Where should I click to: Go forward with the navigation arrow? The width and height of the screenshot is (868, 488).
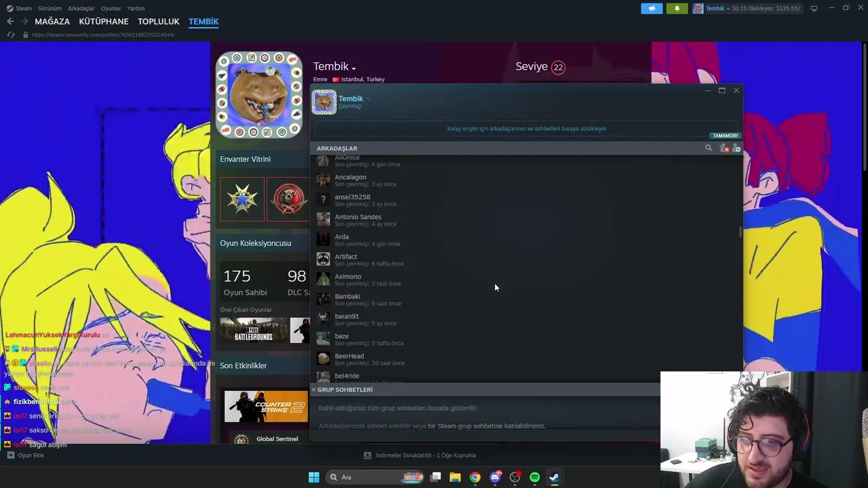pos(24,22)
